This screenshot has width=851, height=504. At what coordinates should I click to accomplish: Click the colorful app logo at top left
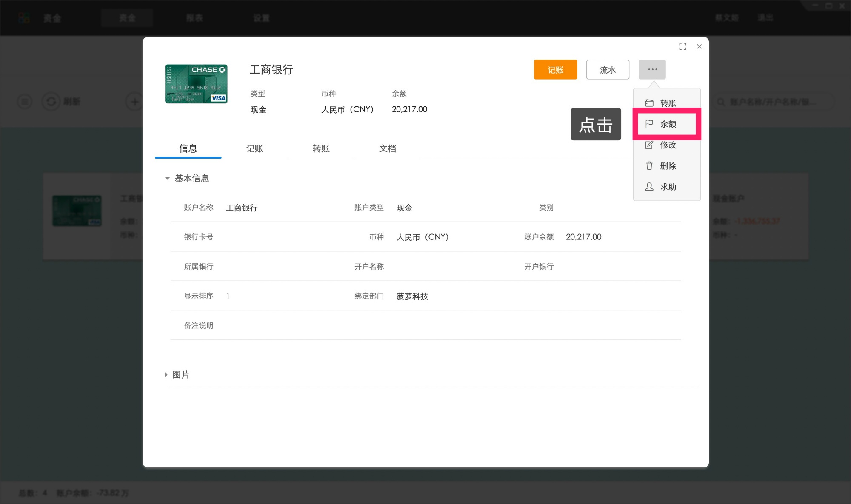click(x=24, y=17)
